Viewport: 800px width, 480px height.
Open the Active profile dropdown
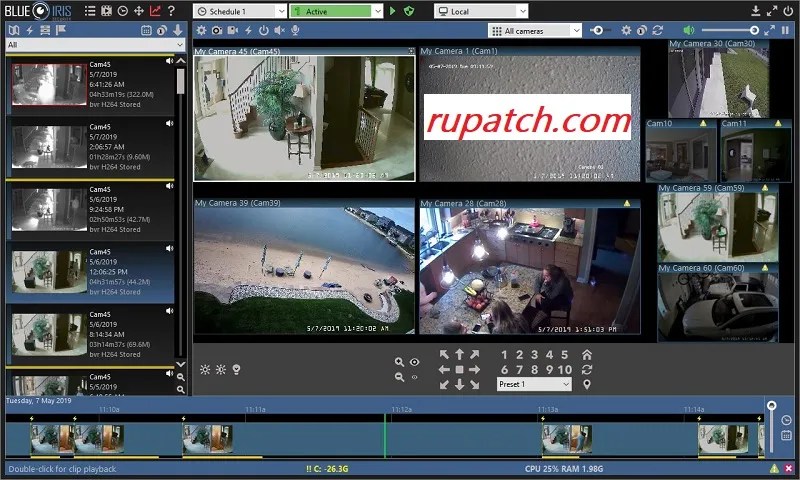point(336,11)
